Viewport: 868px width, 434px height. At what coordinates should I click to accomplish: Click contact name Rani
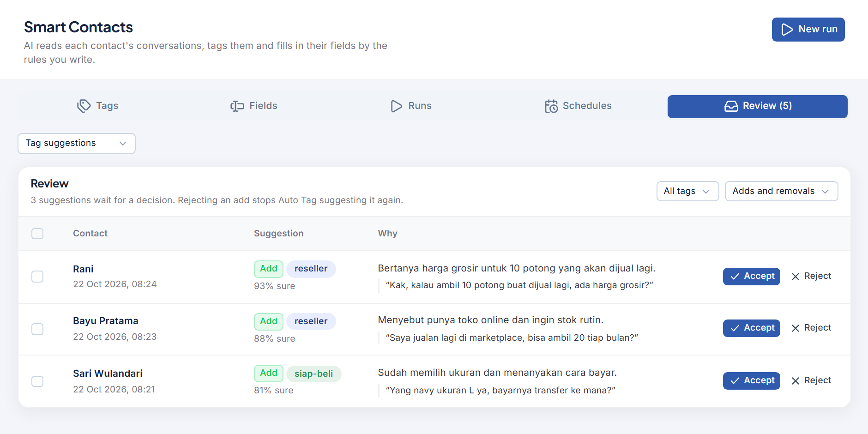click(83, 269)
